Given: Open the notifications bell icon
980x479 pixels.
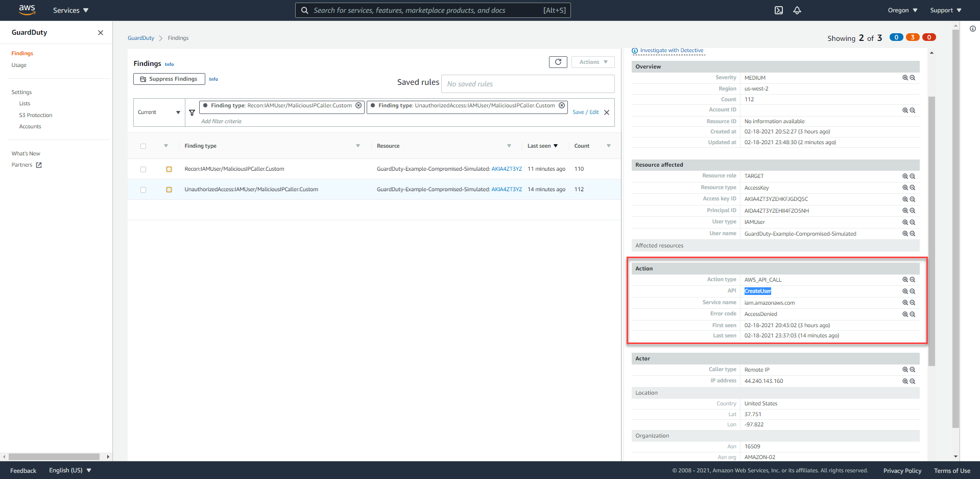Looking at the screenshot, I should pos(797,10).
